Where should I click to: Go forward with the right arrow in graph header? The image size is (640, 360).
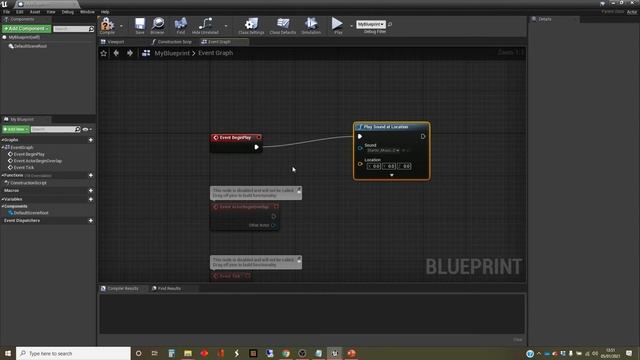pos(130,53)
